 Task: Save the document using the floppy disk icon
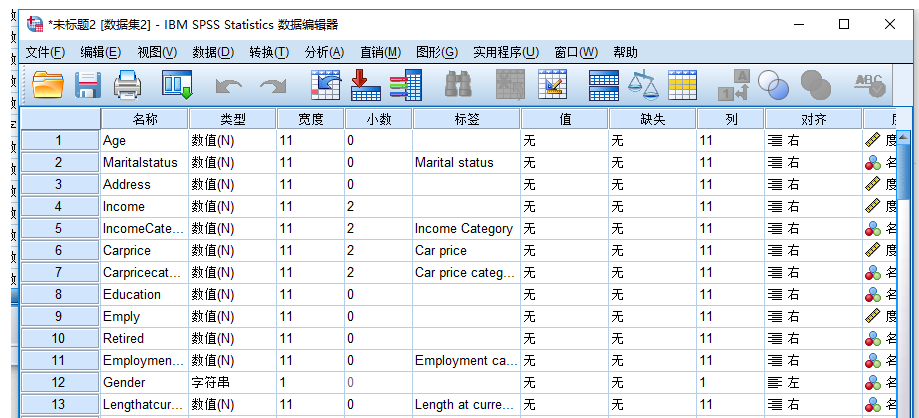[x=88, y=84]
